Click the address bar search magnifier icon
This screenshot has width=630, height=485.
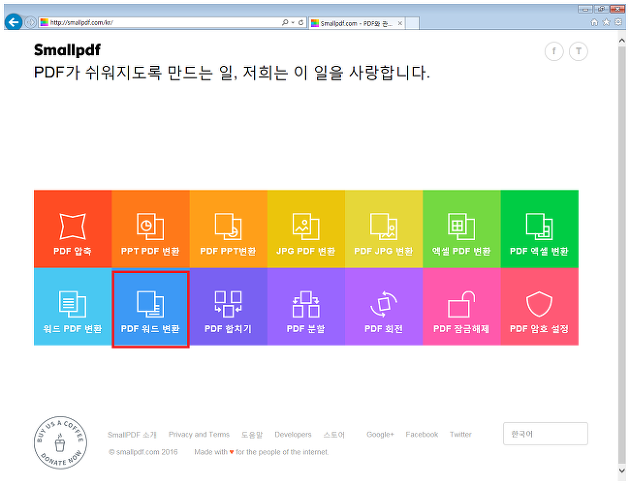(285, 23)
